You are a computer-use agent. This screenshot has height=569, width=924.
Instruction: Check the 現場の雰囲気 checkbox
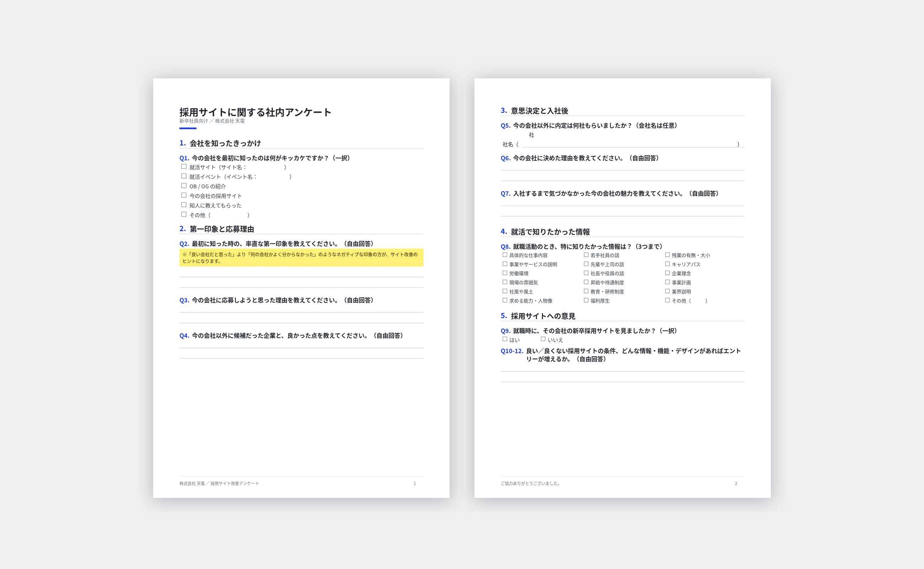505,282
